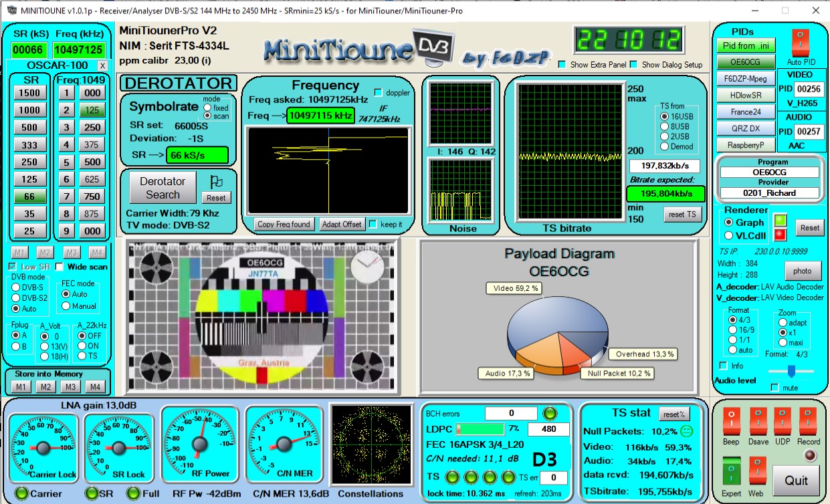Select the 333 symbol rate preset
Screen dimensions: 830x504
tap(29, 145)
